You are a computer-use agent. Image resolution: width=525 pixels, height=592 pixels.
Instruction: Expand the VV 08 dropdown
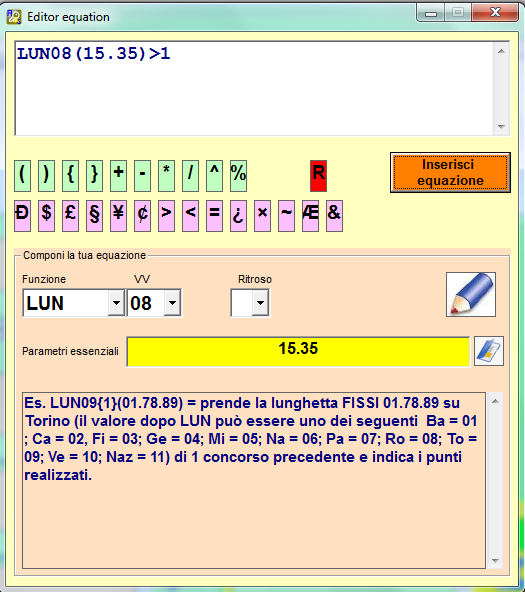(x=172, y=303)
